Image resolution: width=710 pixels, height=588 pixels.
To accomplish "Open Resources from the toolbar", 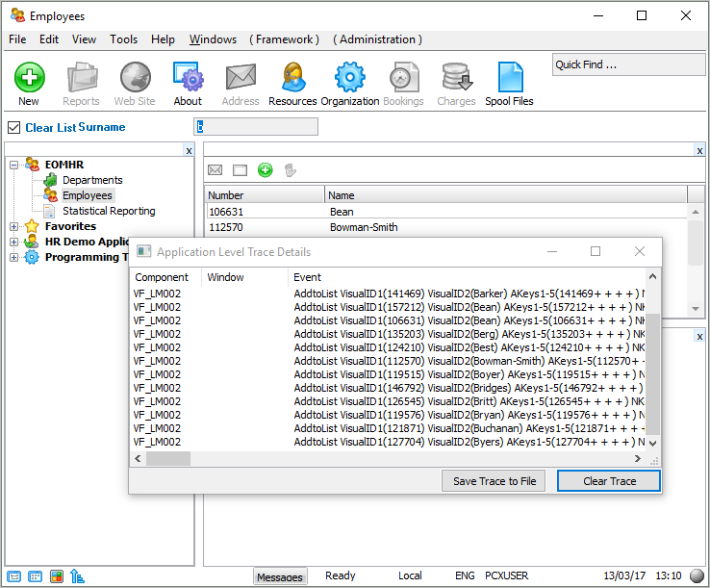I will pyautogui.click(x=292, y=78).
